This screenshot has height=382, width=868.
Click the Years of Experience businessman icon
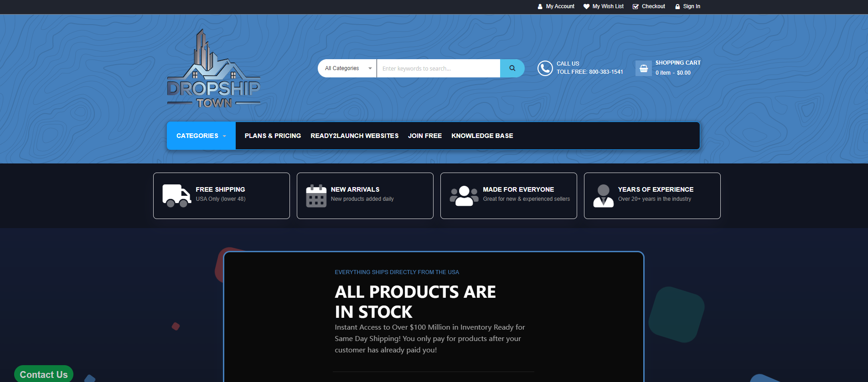coord(604,196)
